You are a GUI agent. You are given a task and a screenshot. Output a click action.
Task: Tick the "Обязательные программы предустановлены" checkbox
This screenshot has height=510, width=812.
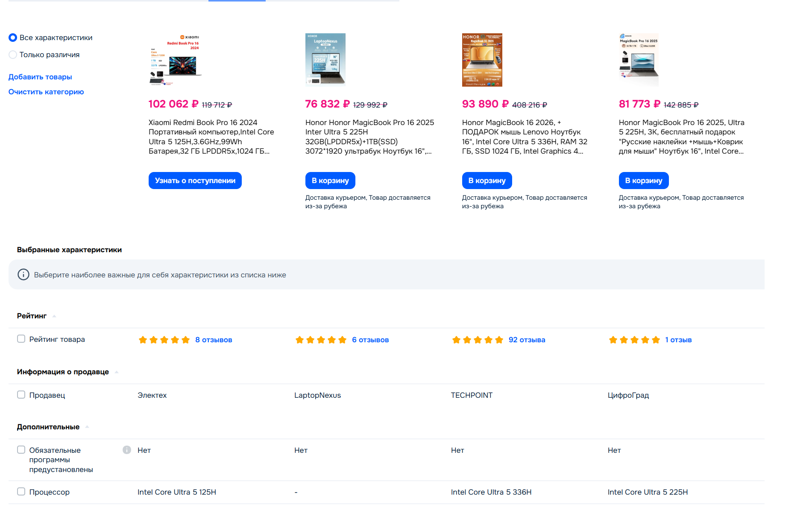[21, 450]
